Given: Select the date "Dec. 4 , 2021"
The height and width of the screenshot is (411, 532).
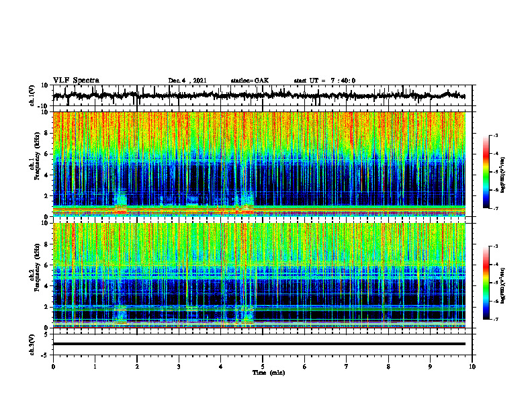Looking at the screenshot, I should [187, 81].
